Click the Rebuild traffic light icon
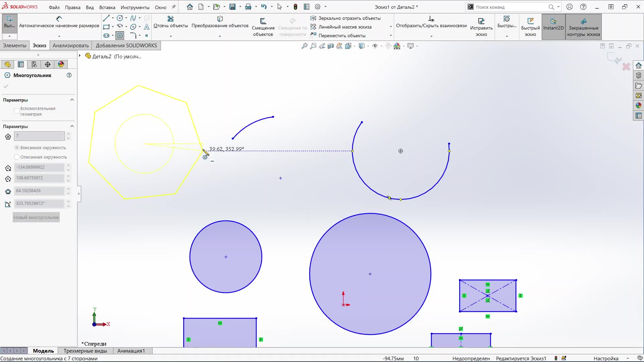 296,7
